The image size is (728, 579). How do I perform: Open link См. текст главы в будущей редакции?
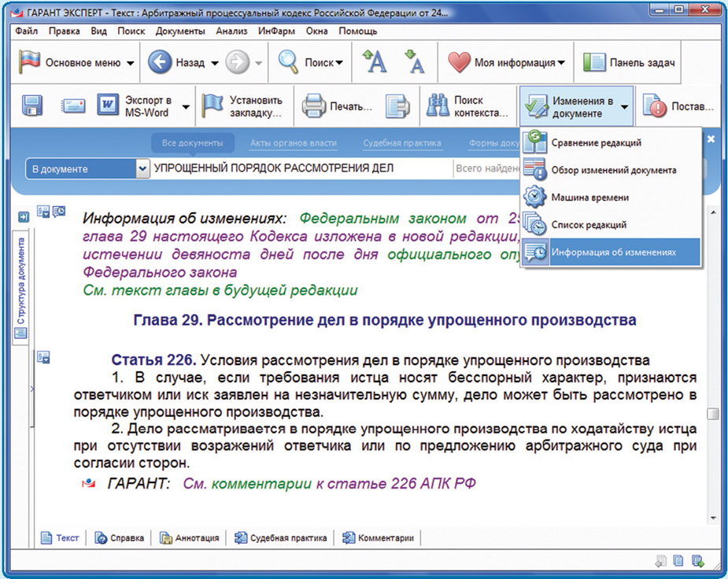coord(220,290)
